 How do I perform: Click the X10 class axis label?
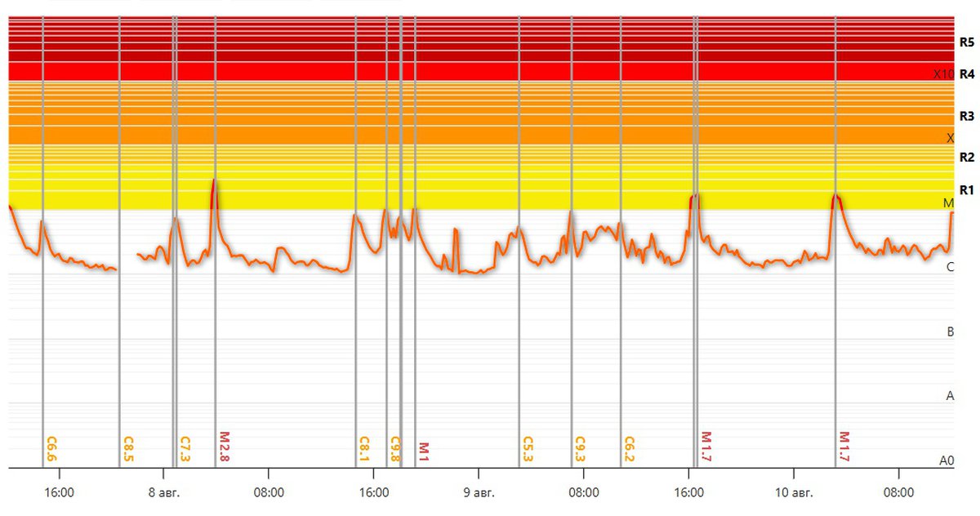click(943, 74)
